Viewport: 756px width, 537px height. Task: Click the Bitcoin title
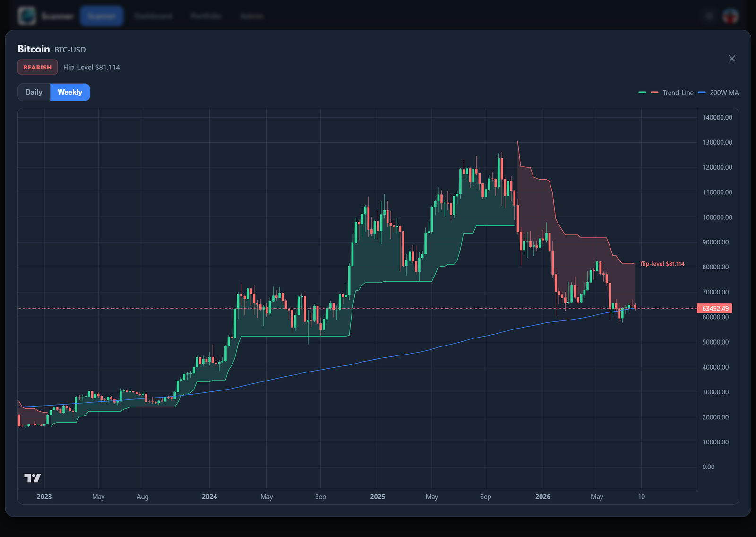[x=34, y=49]
